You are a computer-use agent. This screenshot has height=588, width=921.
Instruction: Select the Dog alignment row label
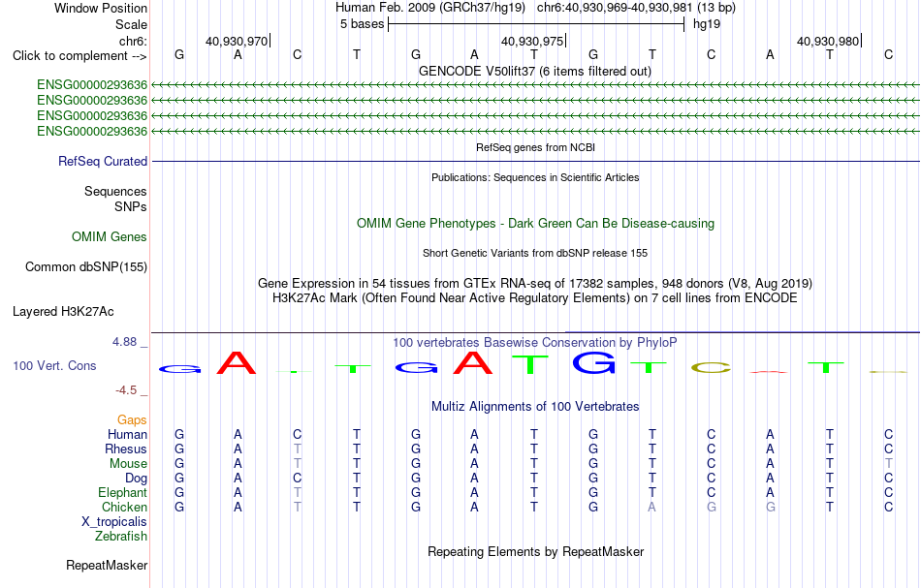pos(136,479)
